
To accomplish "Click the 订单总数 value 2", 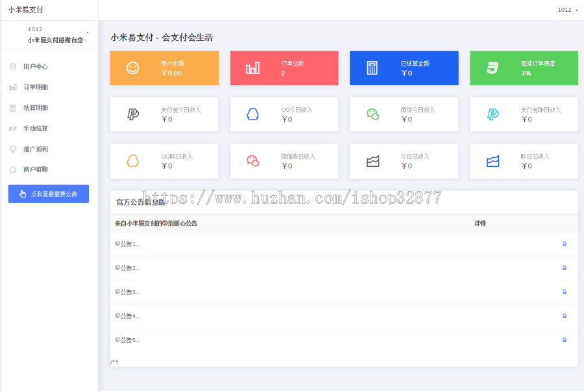I will click(x=283, y=73).
